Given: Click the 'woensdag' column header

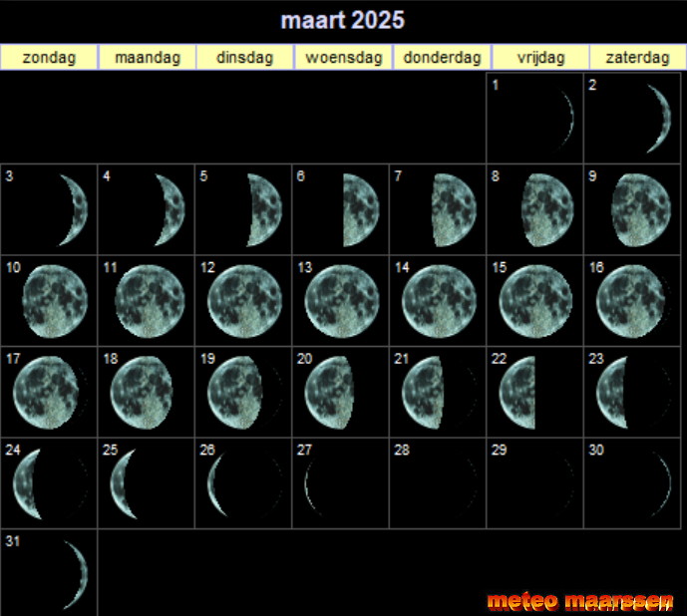Looking at the screenshot, I should 344,57.
